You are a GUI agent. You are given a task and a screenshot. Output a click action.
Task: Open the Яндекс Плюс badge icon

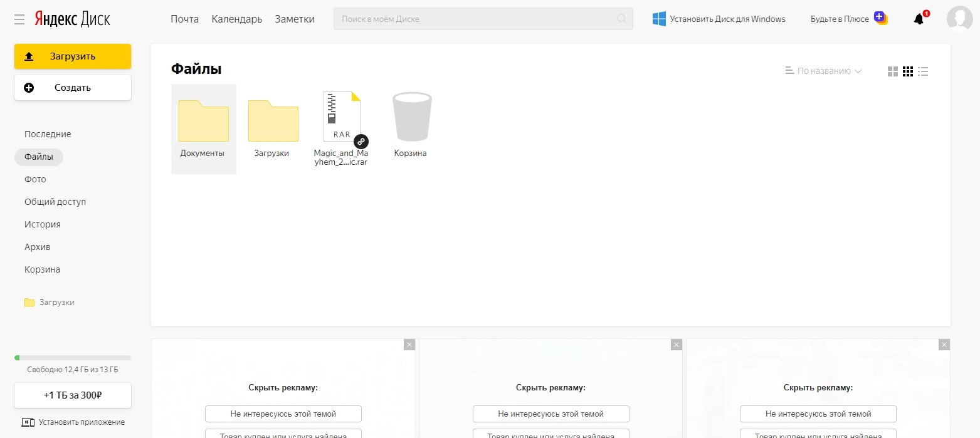click(x=881, y=18)
